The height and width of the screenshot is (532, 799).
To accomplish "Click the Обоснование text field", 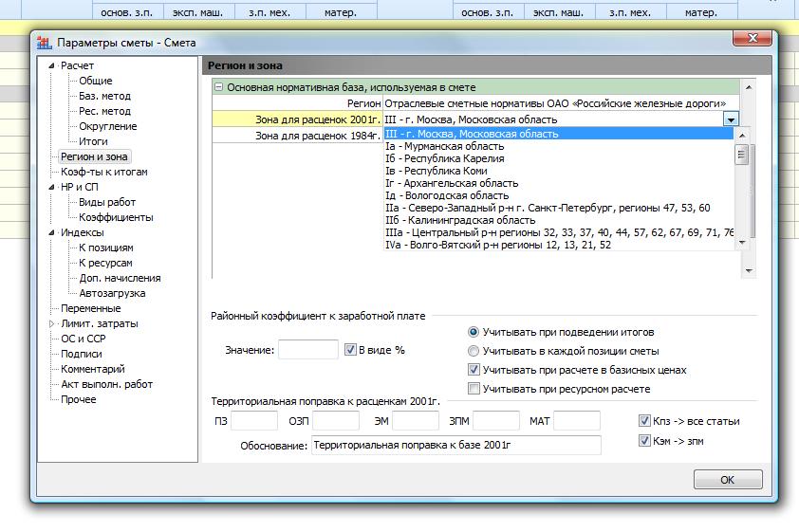I will (x=455, y=445).
